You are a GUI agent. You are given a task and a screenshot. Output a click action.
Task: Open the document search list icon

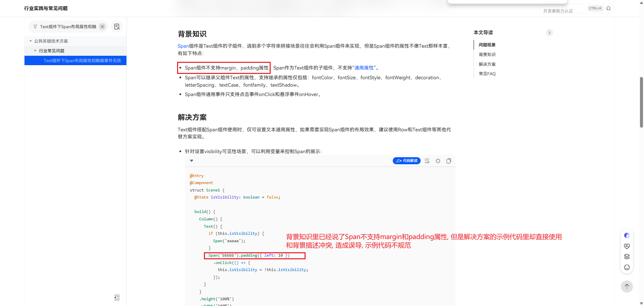117,27
